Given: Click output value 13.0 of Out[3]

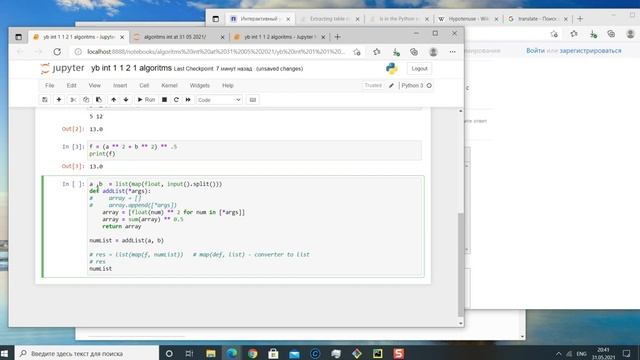Looking at the screenshot, I should point(96,167).
